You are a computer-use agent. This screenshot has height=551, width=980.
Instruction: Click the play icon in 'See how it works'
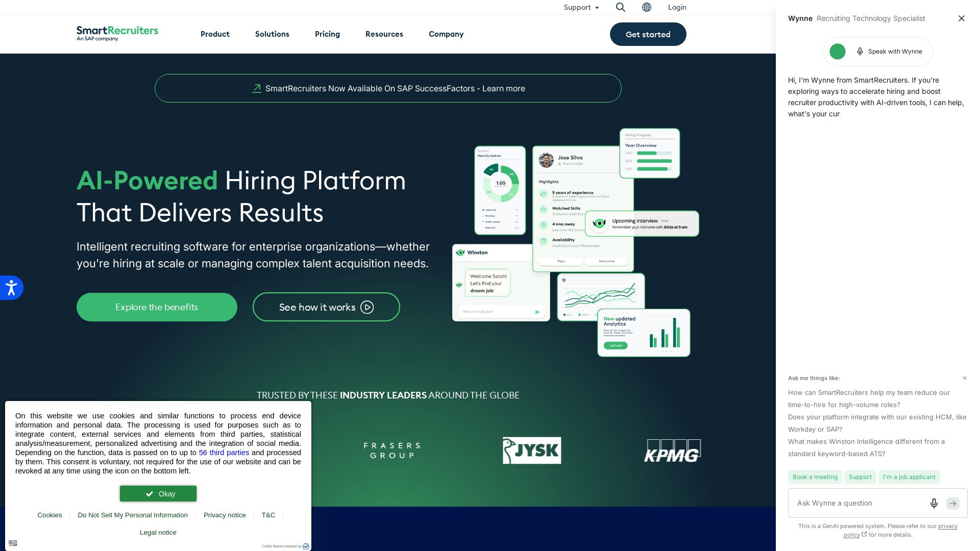[x=367, y=307]
